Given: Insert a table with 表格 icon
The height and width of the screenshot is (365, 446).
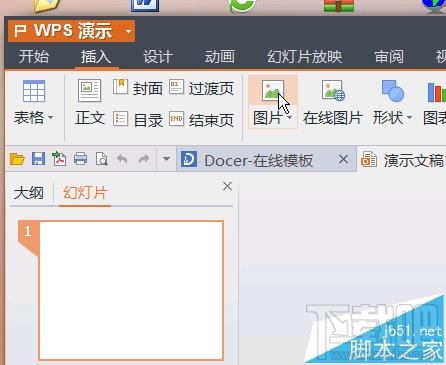Looking at the screenshot, I should pyautogui.click(x=34, y=91).
